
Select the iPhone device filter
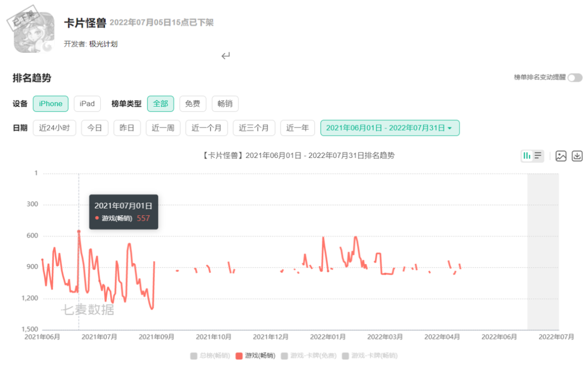coord(51,104)
